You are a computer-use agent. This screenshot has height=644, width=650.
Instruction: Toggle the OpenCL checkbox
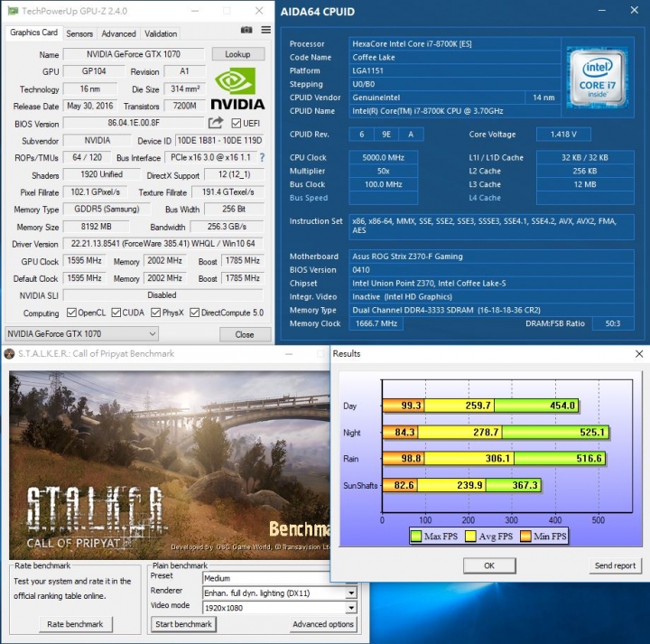coord(71,313)
